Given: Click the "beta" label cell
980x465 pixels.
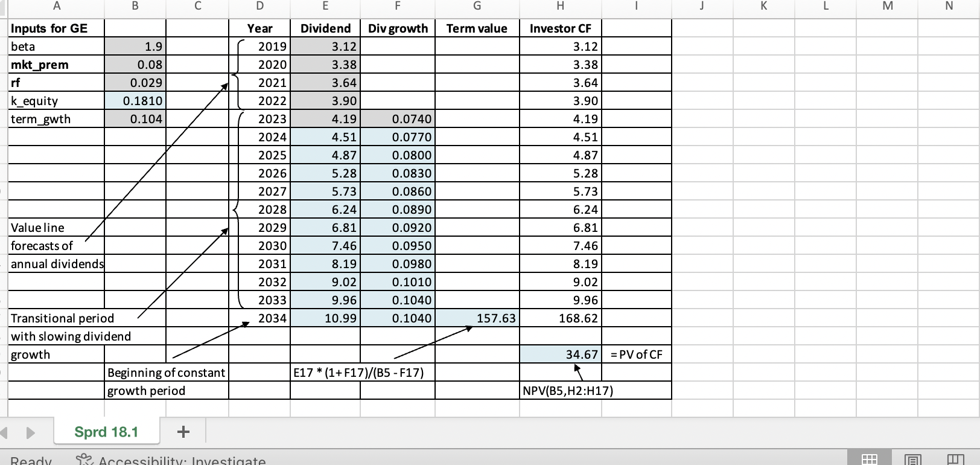Looking at the screenshot, I should (57, 46).
